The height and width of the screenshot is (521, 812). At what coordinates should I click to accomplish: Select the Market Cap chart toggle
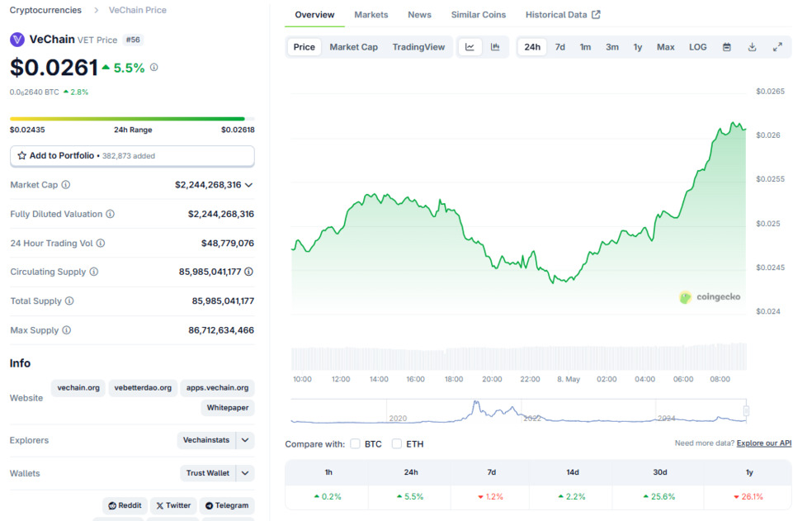(x=354, y=47)
